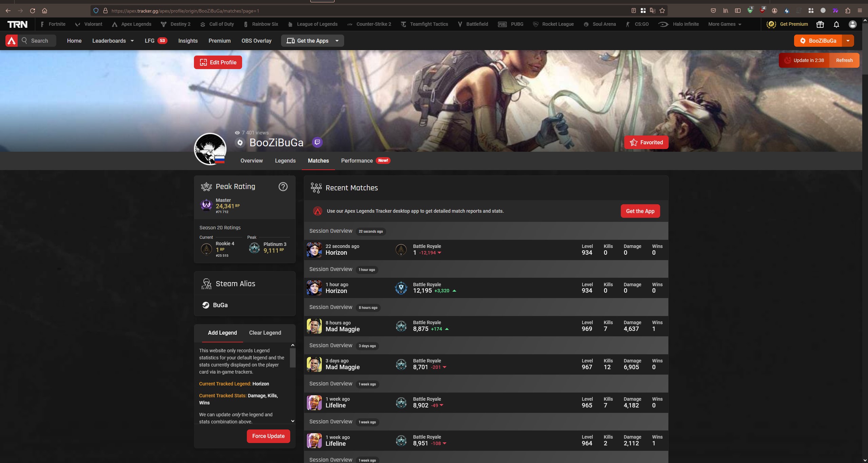The width and height of the screenshot is (868, 463).
Task: Open the Get the Apps dropdown arrow
Action: pyautogui.click(x=337, y=41)
